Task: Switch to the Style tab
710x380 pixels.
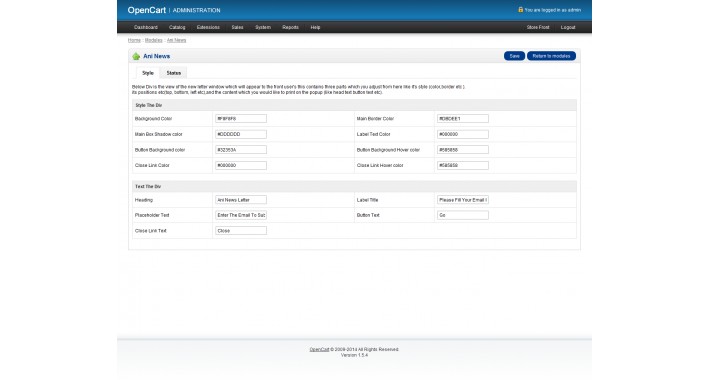Action: 148,73
